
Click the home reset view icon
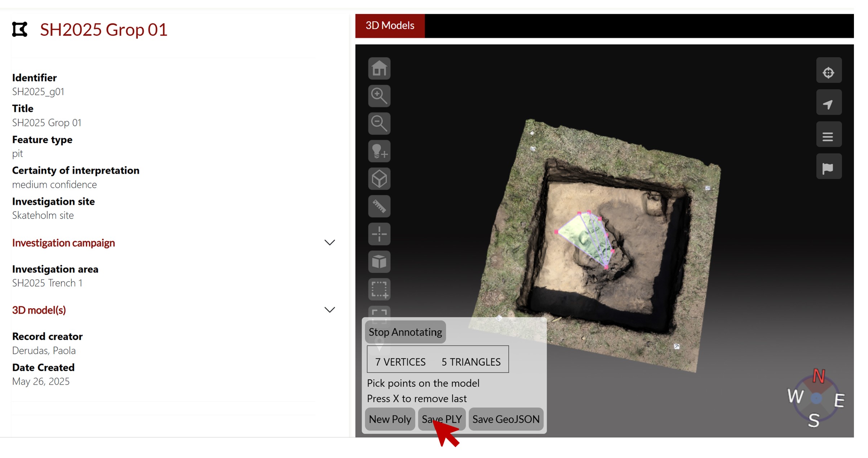379,69
